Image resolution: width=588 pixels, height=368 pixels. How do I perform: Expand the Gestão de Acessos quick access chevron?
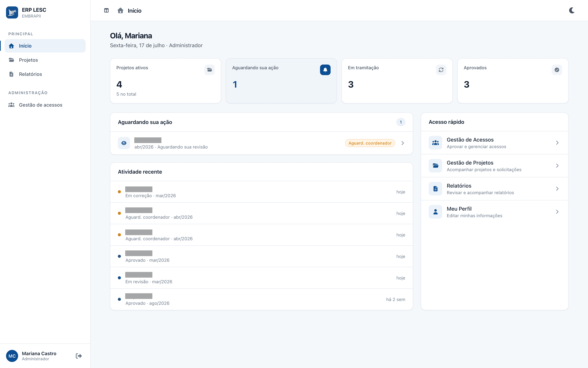click(x=557, y=143)
